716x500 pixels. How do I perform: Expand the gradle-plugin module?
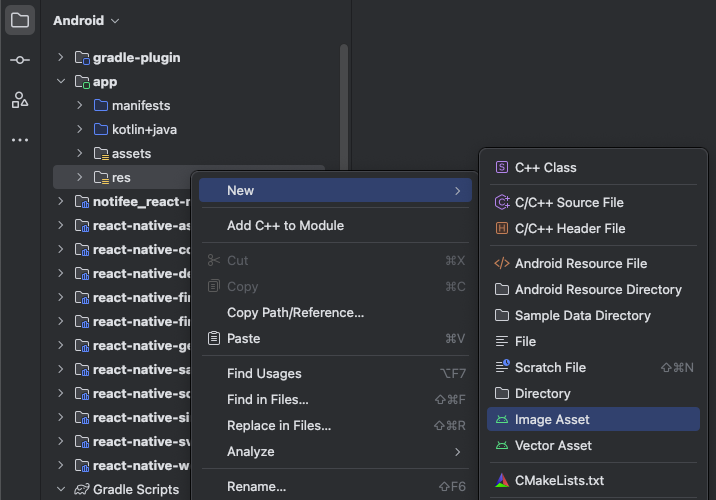pyautogui.click(x=60, y=58)
